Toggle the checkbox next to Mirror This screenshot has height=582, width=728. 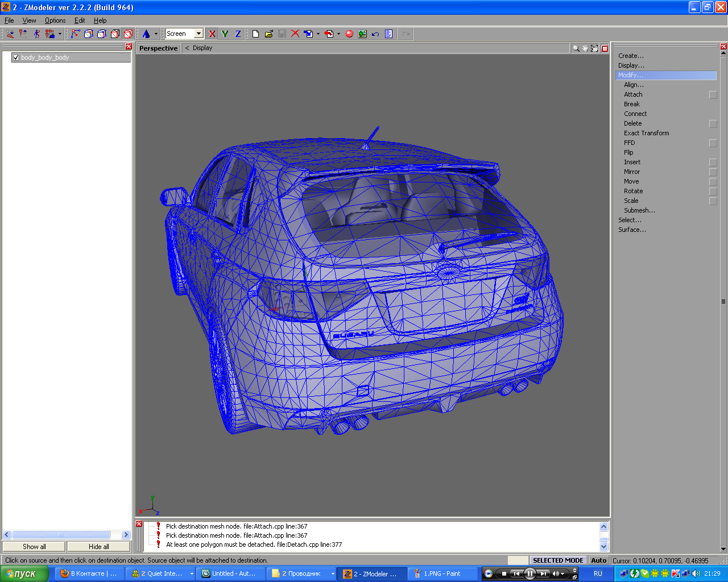point(713,172)
